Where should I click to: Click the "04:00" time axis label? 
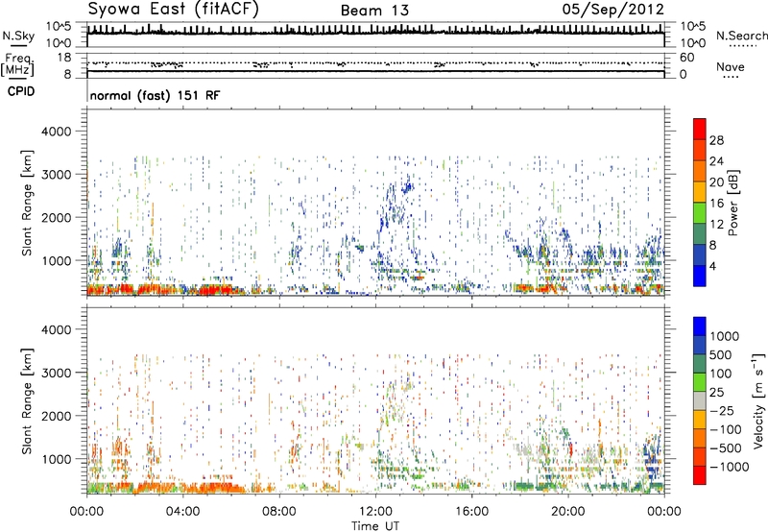(182, 512)
